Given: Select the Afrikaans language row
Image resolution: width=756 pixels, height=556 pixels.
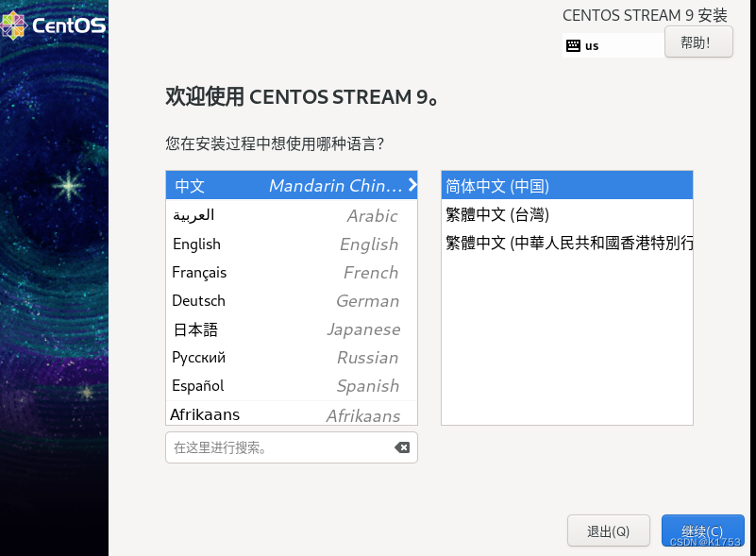Looking at the screenshot, I should coord(292,413).
